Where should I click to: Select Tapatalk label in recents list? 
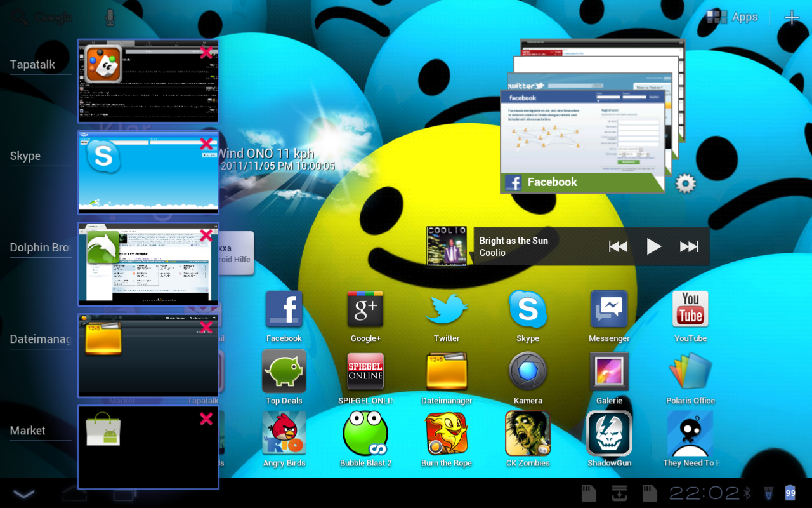[x=33, y=64]
